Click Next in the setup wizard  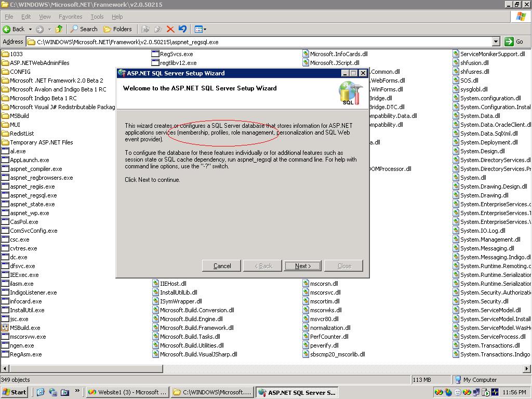click(x=303, y=266)
